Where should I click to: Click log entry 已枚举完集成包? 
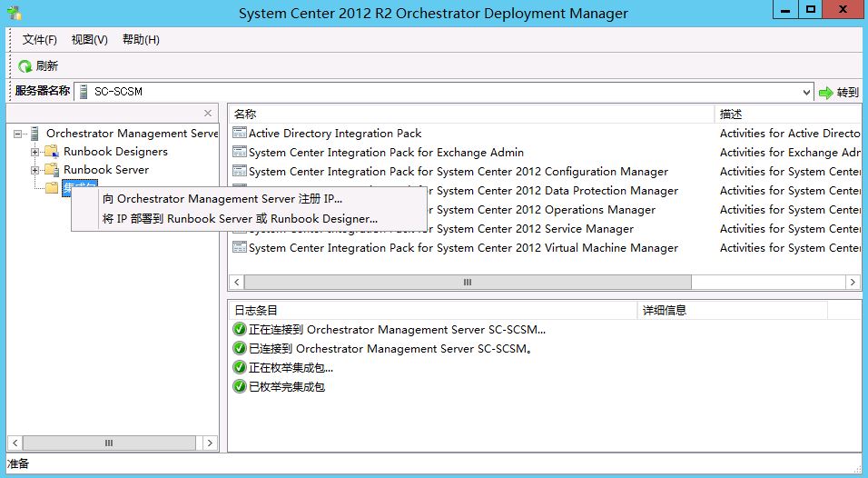pyautogui.click(x=287, y=386)
